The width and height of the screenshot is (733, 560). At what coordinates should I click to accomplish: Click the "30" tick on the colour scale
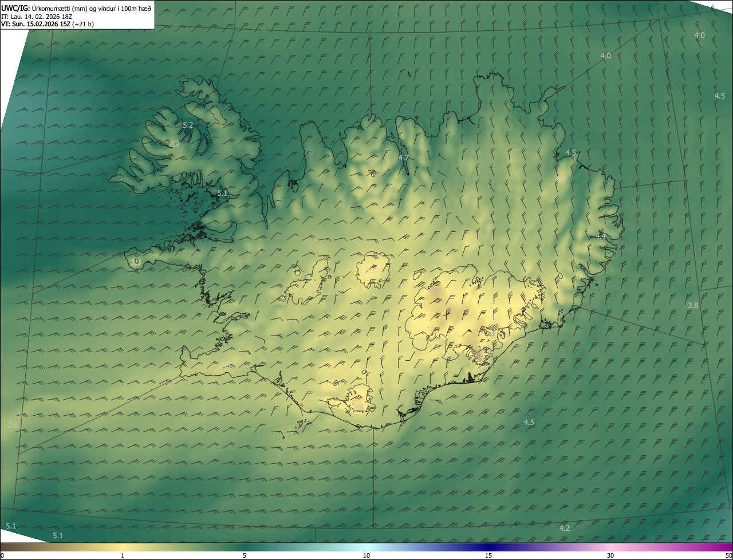[610, 556]
